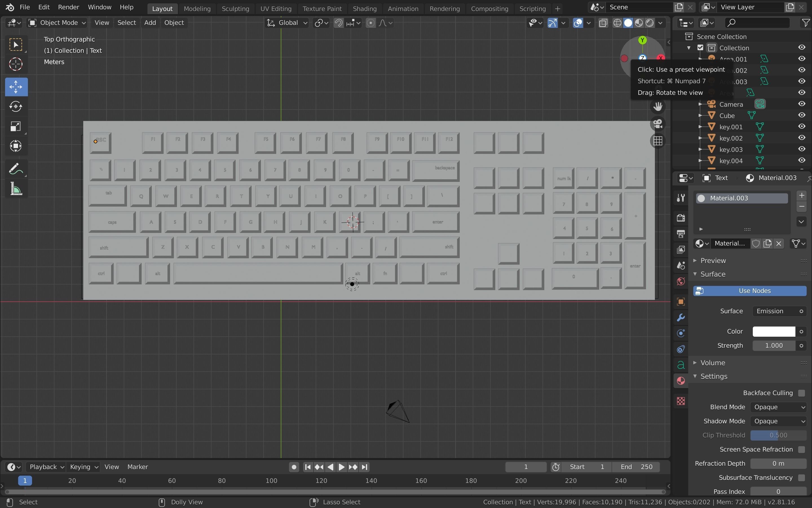Viewport: 812px width, 508px height.
Task: Enable Screen Space Refraction checkbox
Action: 801,450
